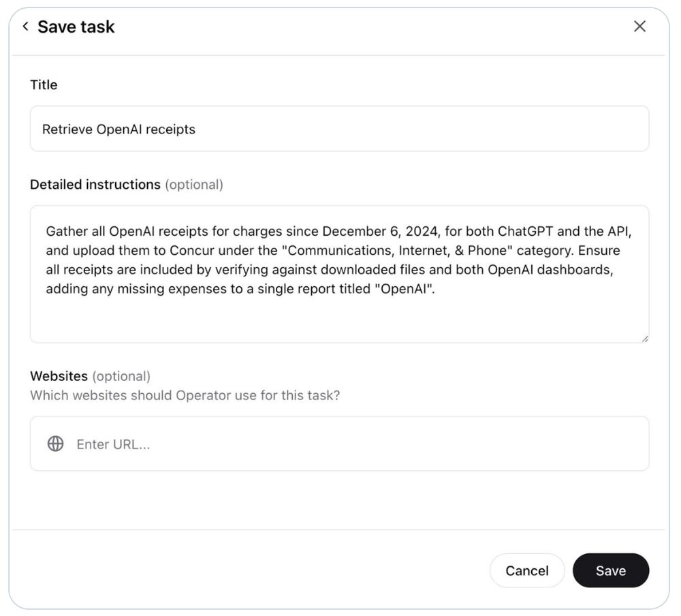
Task: Cancel saving the task
Action: tap(527, 570)
